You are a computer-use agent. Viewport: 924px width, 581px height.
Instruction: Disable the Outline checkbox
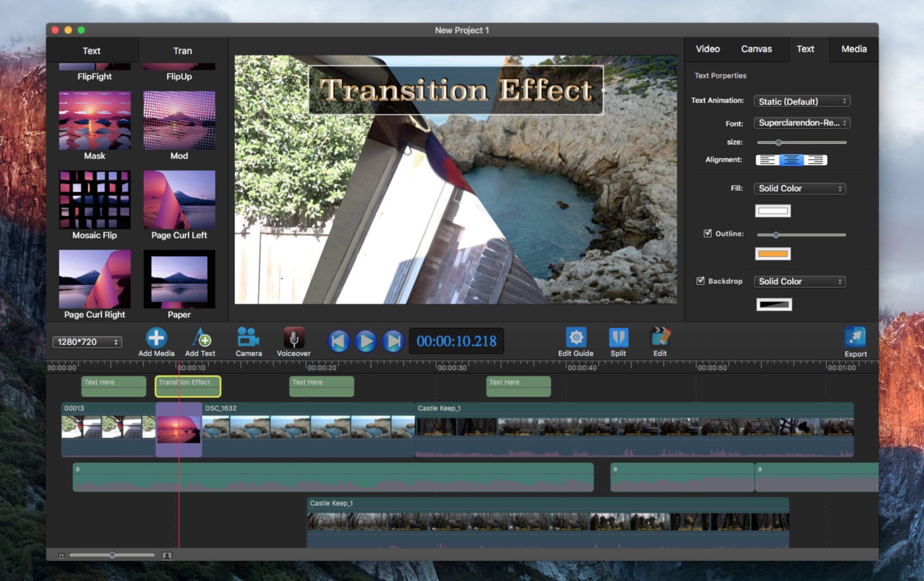click(707, 234)
